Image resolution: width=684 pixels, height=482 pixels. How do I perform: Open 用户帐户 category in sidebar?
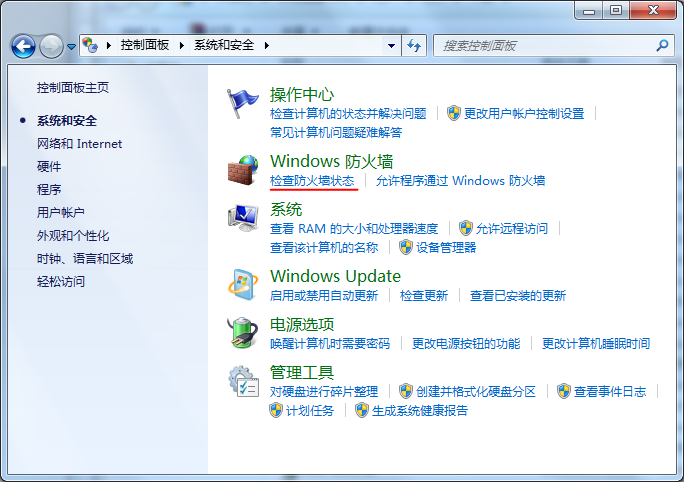click(x=61, y=213)
